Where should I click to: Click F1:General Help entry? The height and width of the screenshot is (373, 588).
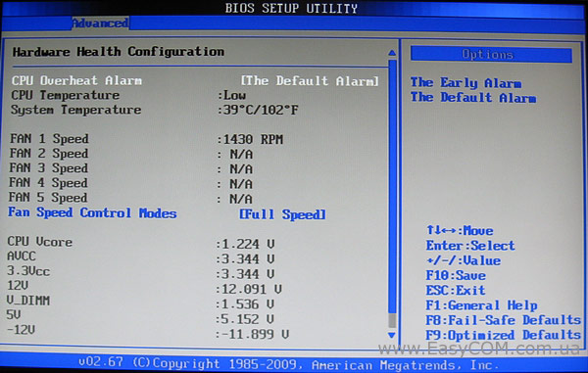pos(481,305)
